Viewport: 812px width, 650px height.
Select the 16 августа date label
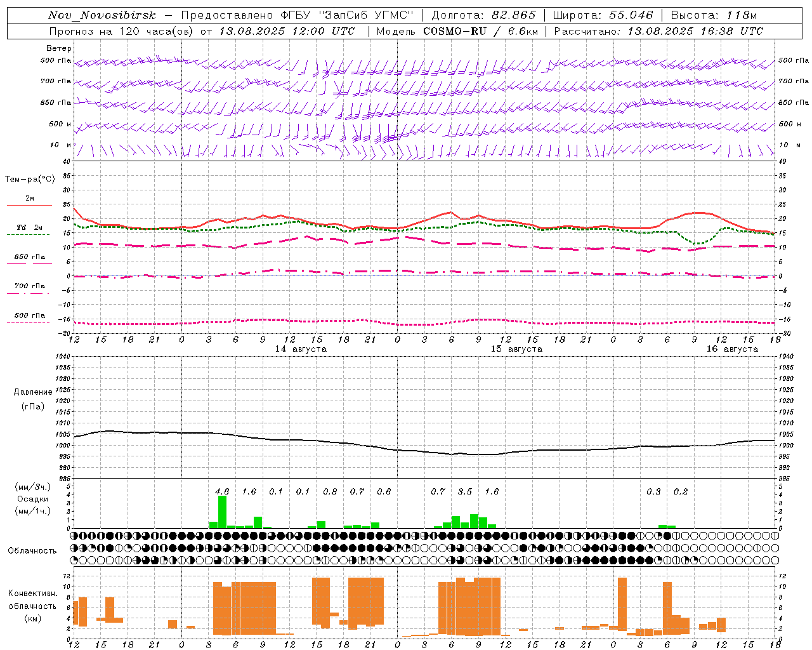(732, 349)
